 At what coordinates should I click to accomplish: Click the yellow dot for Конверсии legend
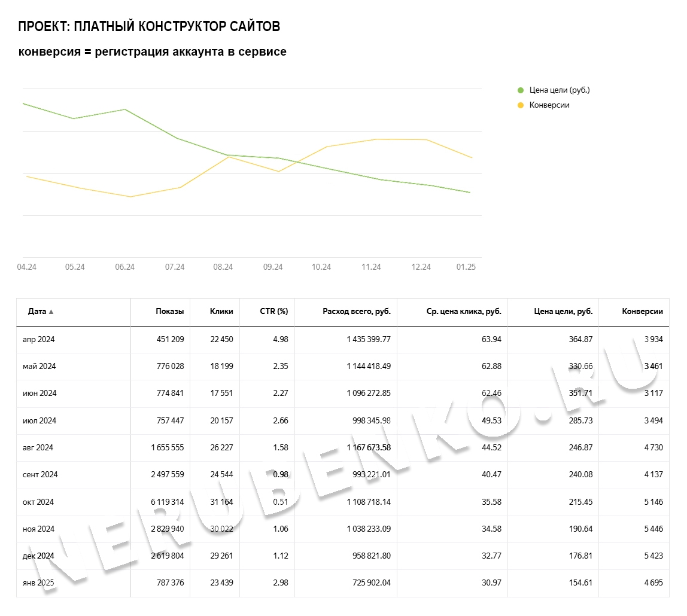[x=520, y=105]
